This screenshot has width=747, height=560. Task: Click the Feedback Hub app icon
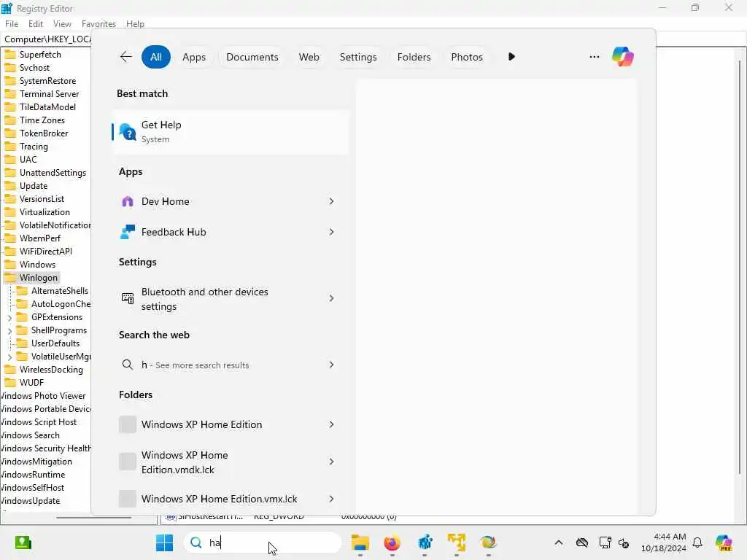(x=128, y=232)
